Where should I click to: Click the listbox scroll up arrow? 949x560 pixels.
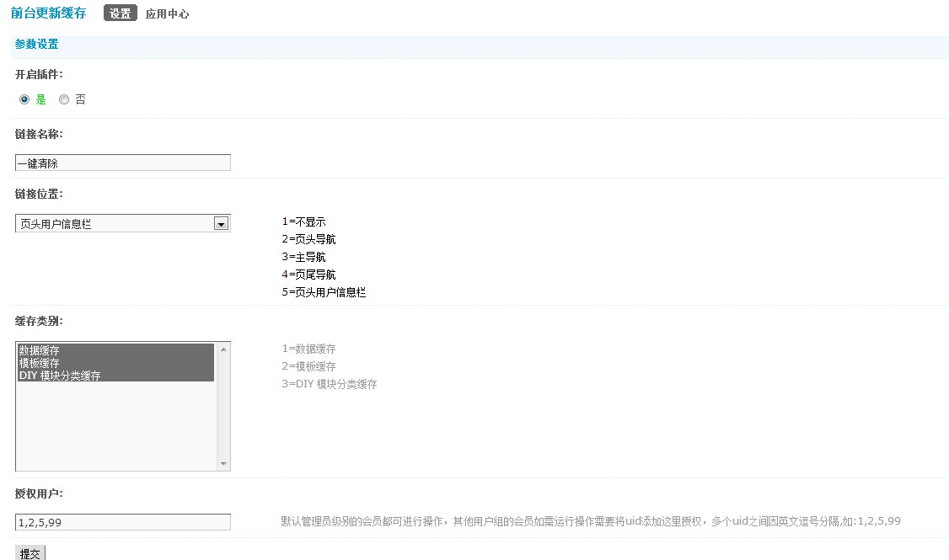click(x=223, y=349)
